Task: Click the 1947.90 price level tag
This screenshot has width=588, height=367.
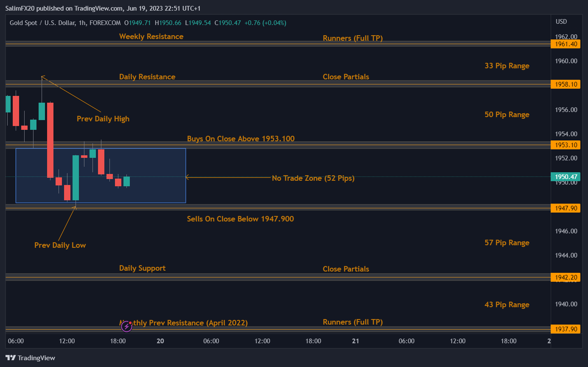Action: (565, 208)
